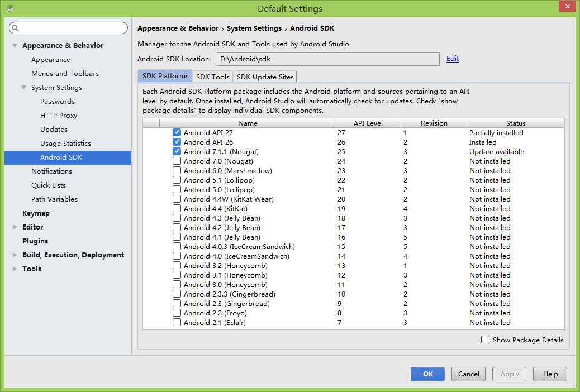Uncheck Android API 27 checkbox
580x392 pixels.
pos(177,132)
